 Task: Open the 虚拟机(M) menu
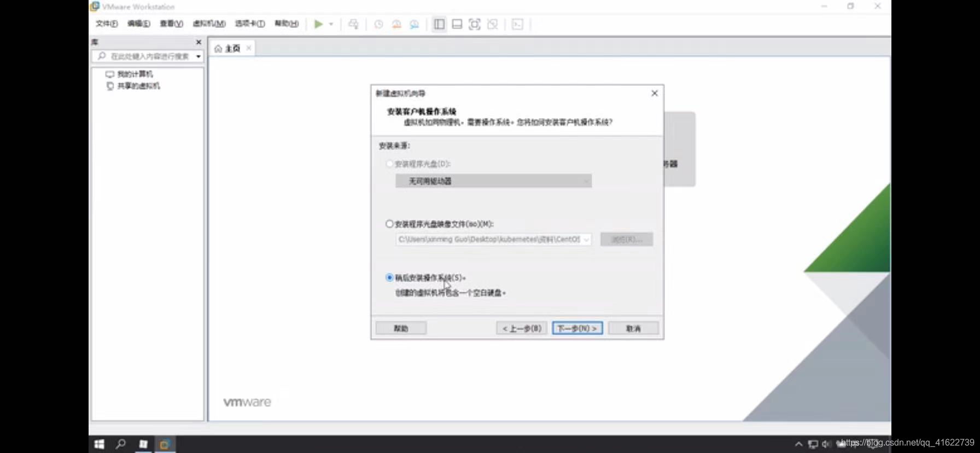coord(209,24)
